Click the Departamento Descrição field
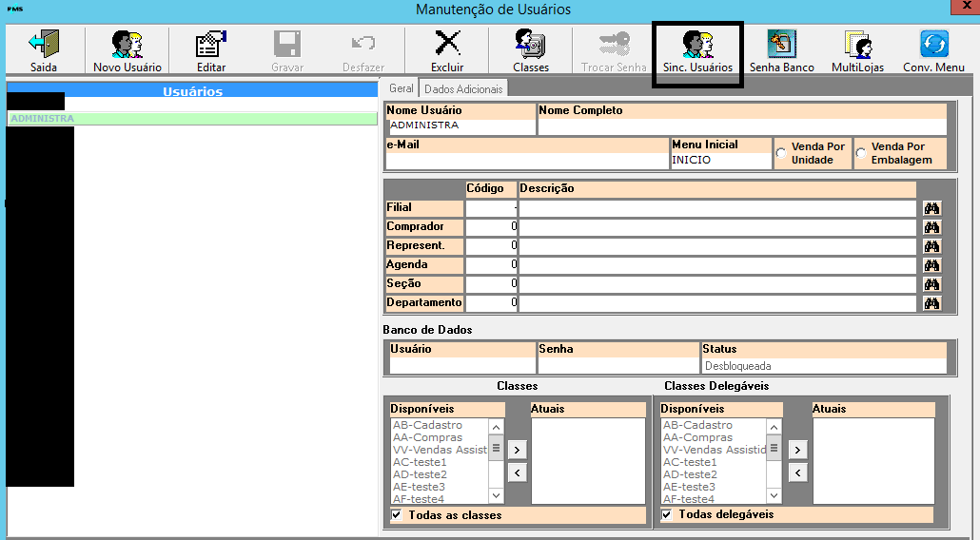980x540 pixels. point(717,303)
